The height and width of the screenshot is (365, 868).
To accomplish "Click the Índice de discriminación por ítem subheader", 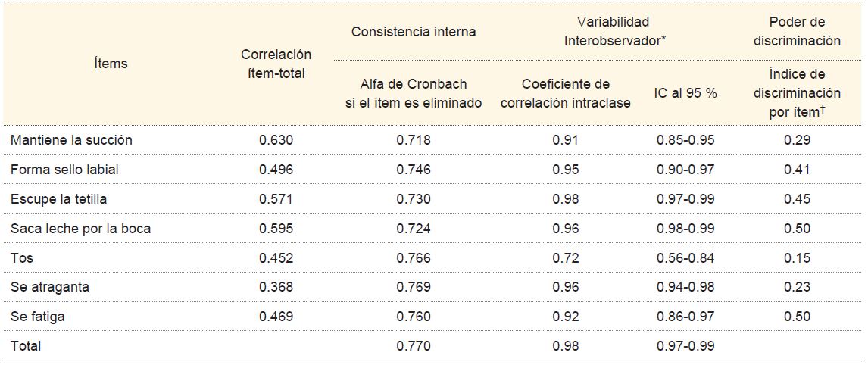I will pos(797,93).
